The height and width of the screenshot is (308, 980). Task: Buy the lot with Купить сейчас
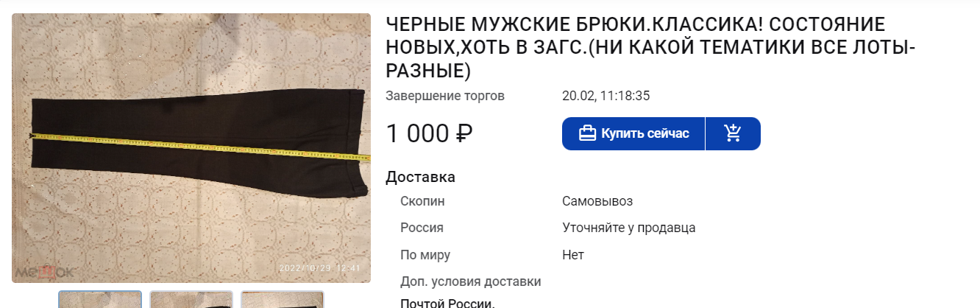pyautogui.click(x=633, y=133)
